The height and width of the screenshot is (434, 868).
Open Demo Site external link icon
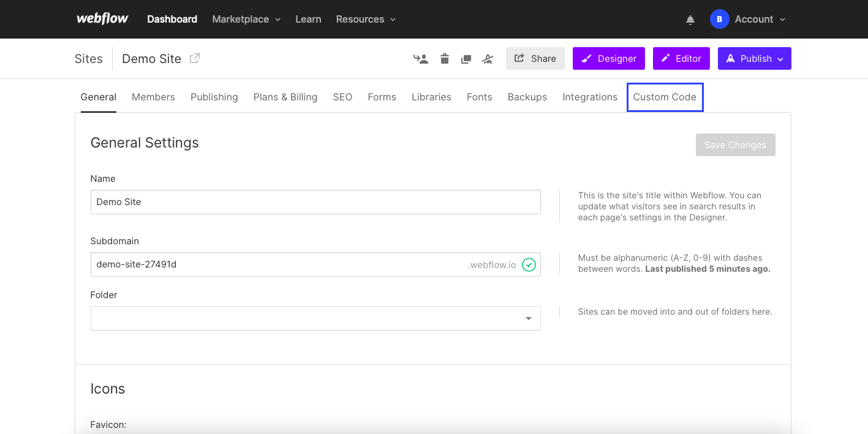(x=195, y=58)
